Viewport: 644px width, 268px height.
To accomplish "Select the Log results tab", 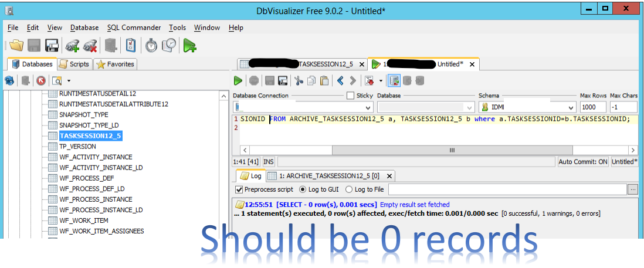I will click(x=250, y=176).
